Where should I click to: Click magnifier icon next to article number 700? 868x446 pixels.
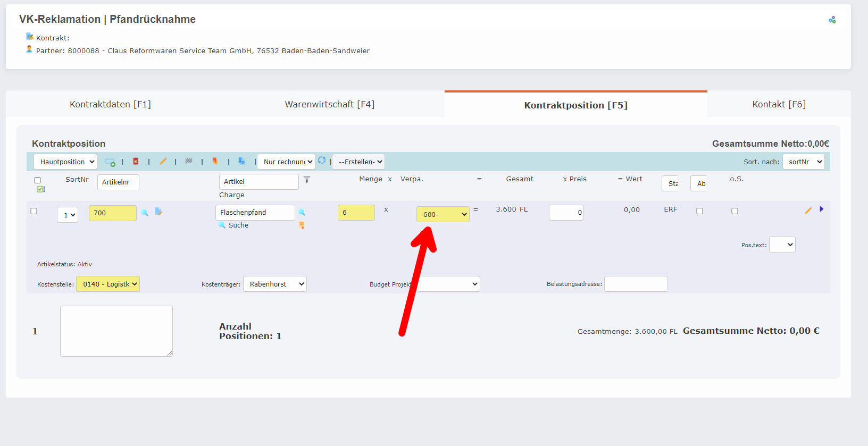145,213
